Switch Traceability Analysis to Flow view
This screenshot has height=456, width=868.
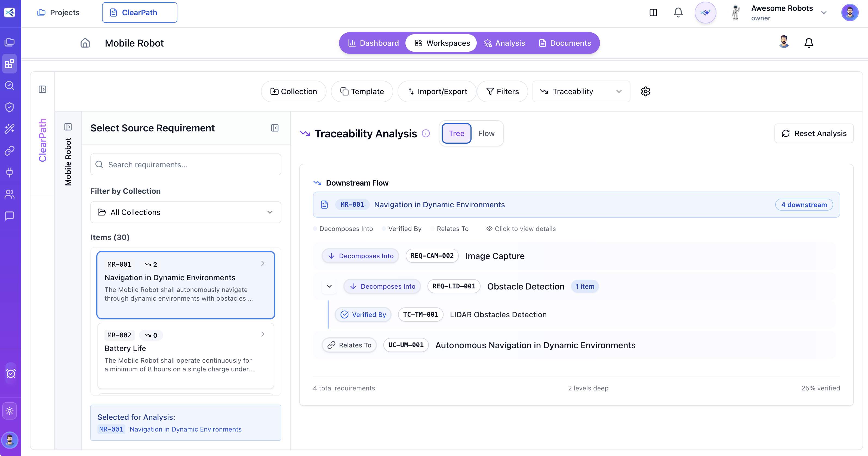coord(486,133)
